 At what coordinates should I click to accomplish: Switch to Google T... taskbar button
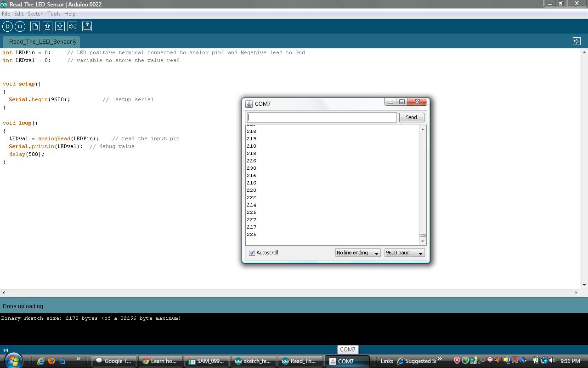tap(114, 361)
